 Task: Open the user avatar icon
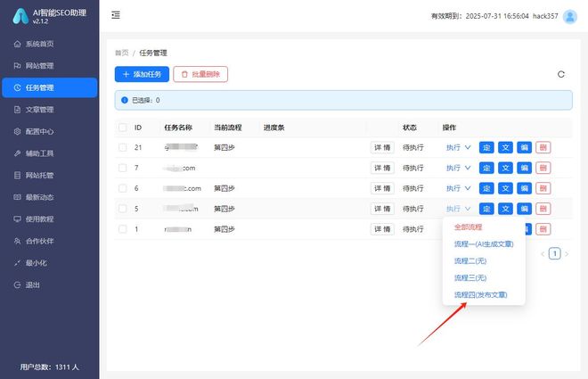569,15
